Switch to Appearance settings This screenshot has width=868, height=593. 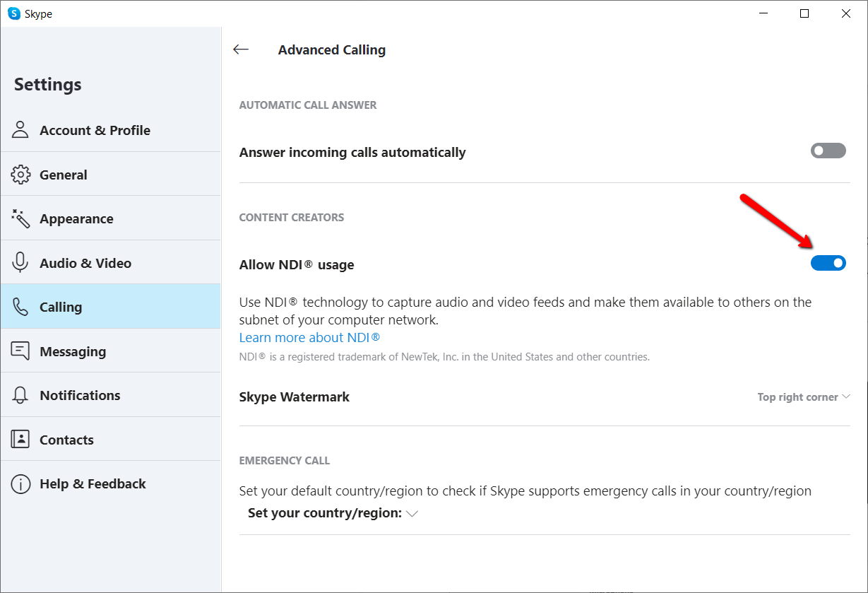coord(111,218)
